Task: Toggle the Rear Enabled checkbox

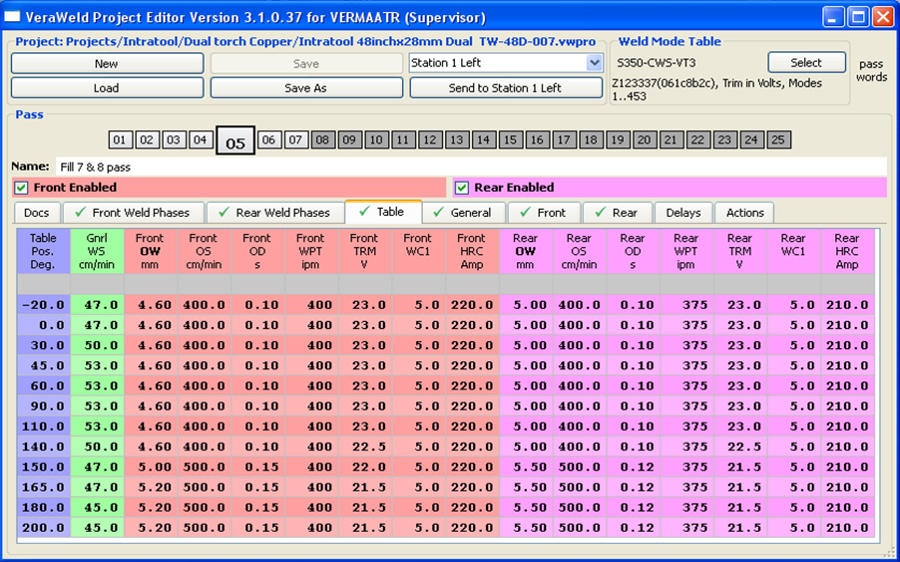Action: coord(462,187)
